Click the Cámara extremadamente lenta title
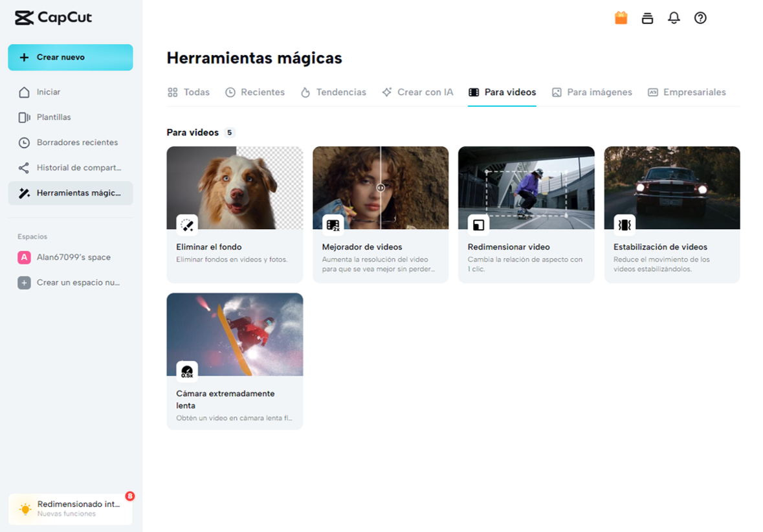The width and height of the screenshot is (763, 532). click(225, 399)
